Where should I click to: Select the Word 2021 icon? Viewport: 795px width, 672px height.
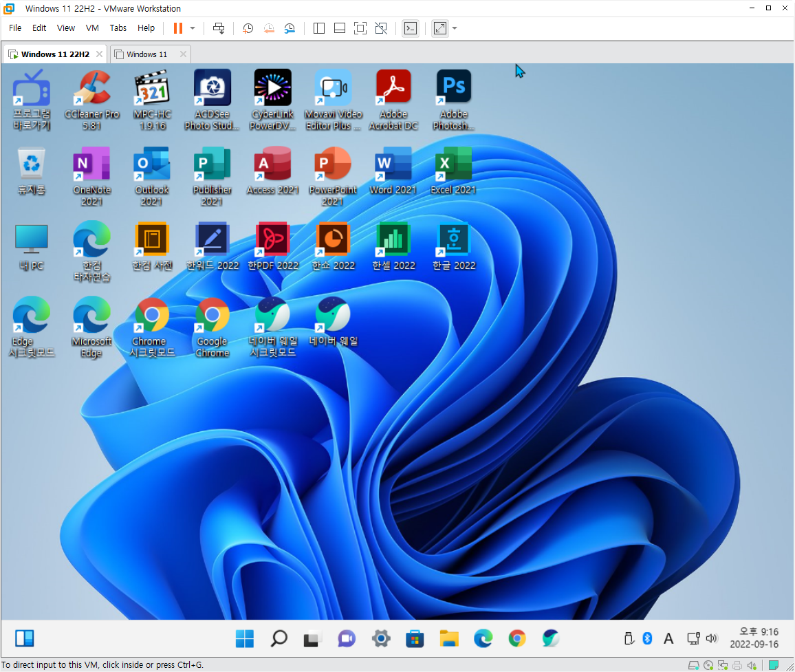pos(393,171)
